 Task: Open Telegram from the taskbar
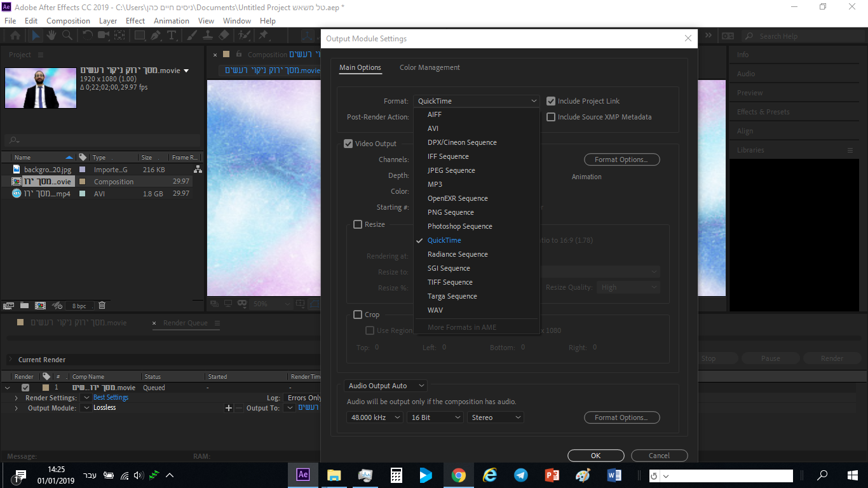[x=520, y=475]
